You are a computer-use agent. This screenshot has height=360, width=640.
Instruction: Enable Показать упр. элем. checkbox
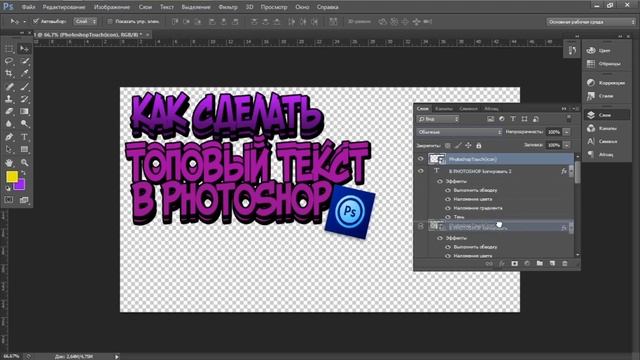tap(110, 21)
